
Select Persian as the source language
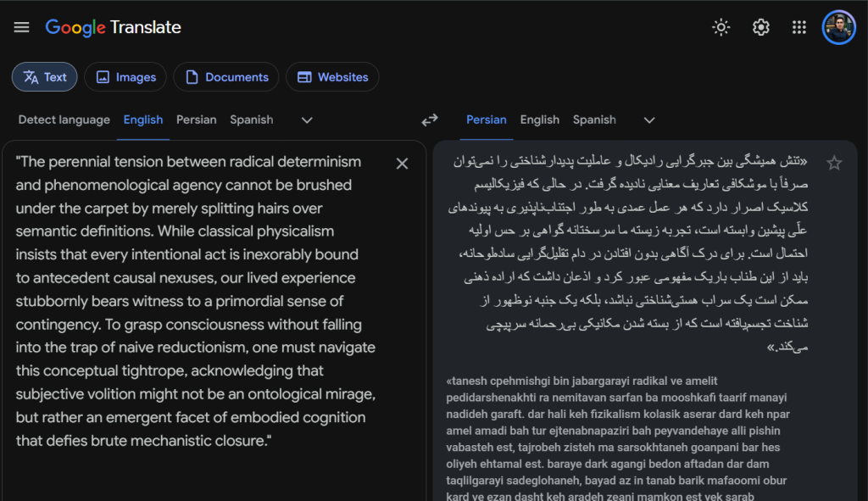tap(197, 120)
